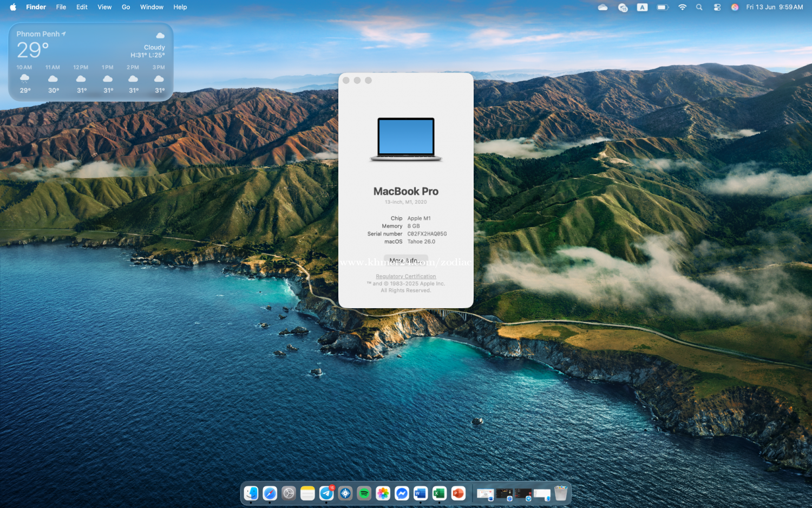Click the MacBook Pro title text
812x508 pixels.
click(x=406, y=191)
